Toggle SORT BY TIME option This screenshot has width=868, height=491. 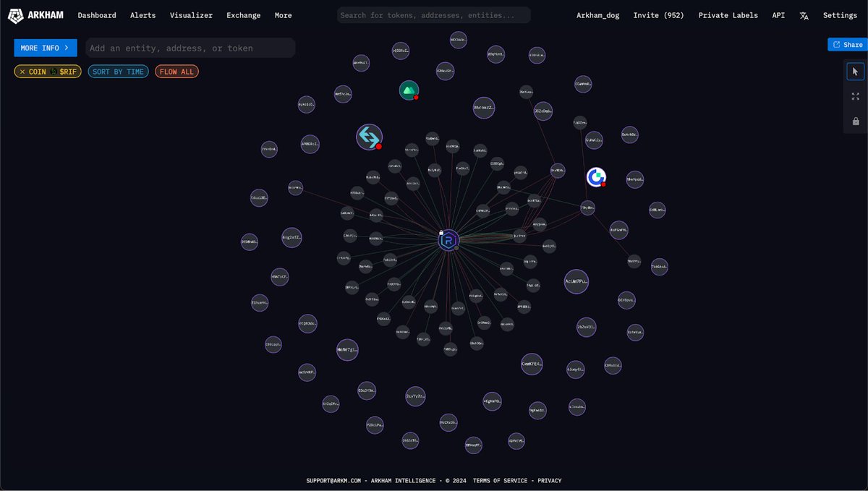(119, 72)
